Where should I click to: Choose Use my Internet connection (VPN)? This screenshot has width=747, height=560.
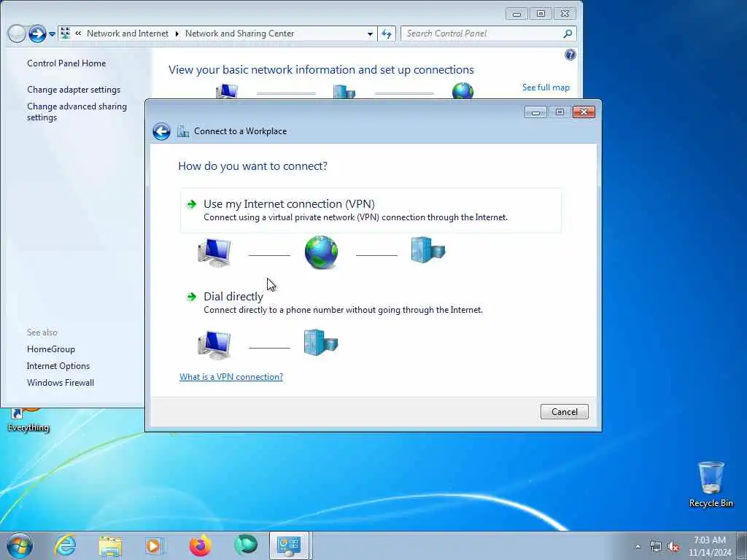371,210
